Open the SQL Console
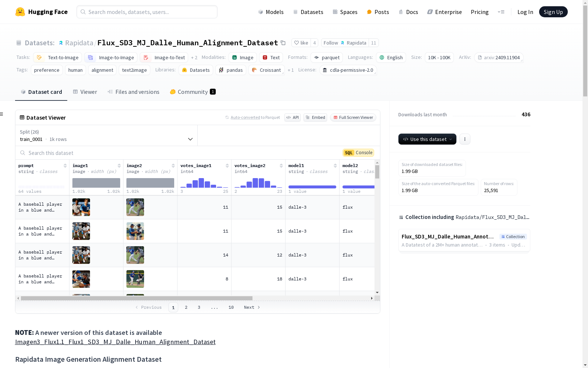The height and width of the screenshot is (368, 588). tap(358, 153)
